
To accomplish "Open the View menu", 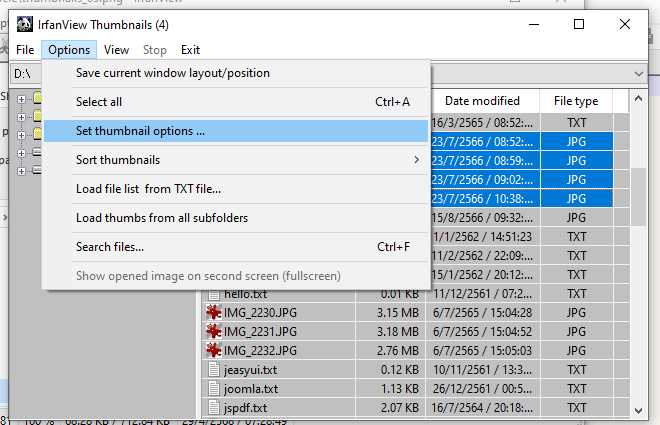I will tap(116, 49).
